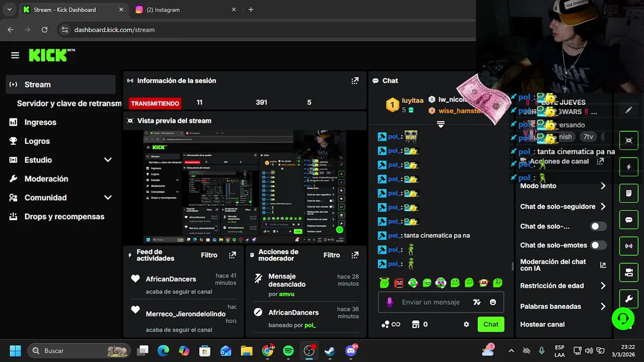Open Moderación del chat con IA external link
The image size is (644, 362).
603,265
